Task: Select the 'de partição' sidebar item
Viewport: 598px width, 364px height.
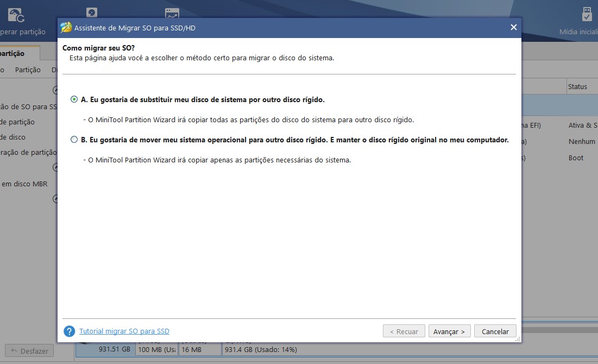Action: point(17,122)
